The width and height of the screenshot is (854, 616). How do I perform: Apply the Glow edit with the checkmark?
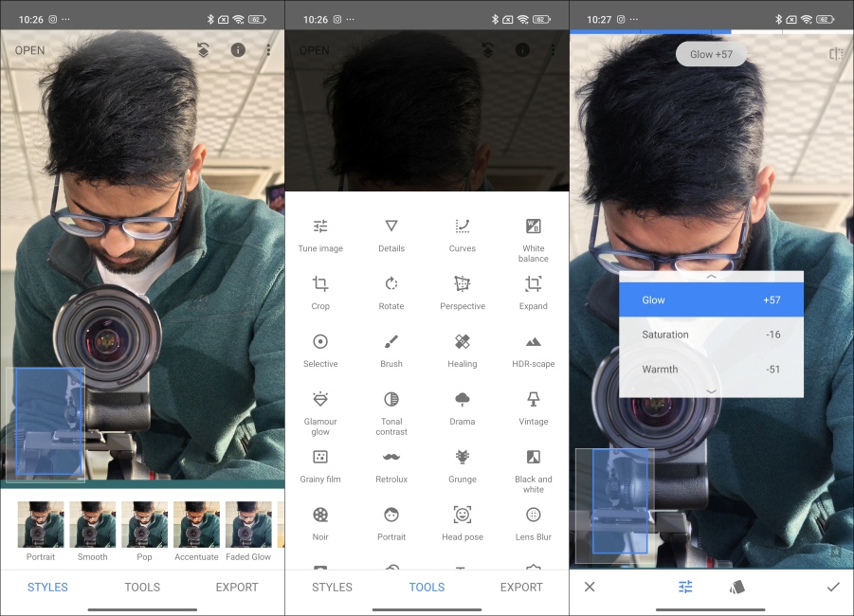833,588
